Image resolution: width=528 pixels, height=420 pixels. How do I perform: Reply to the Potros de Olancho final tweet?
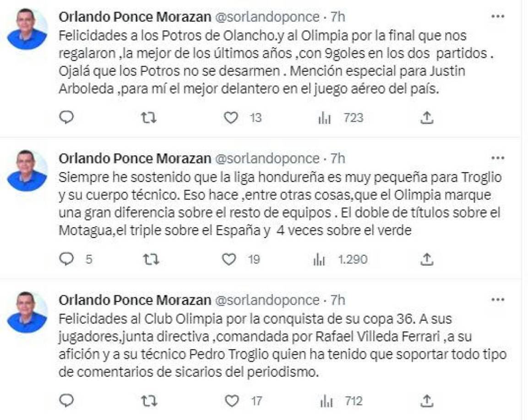67,118
